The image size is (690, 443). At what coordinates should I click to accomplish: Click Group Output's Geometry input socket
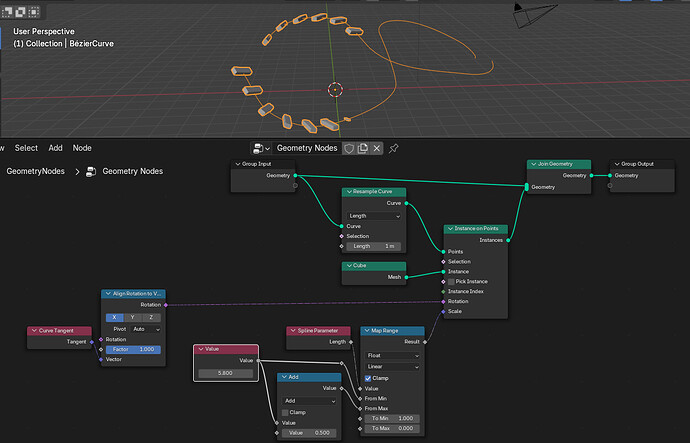tap(610, 176)
